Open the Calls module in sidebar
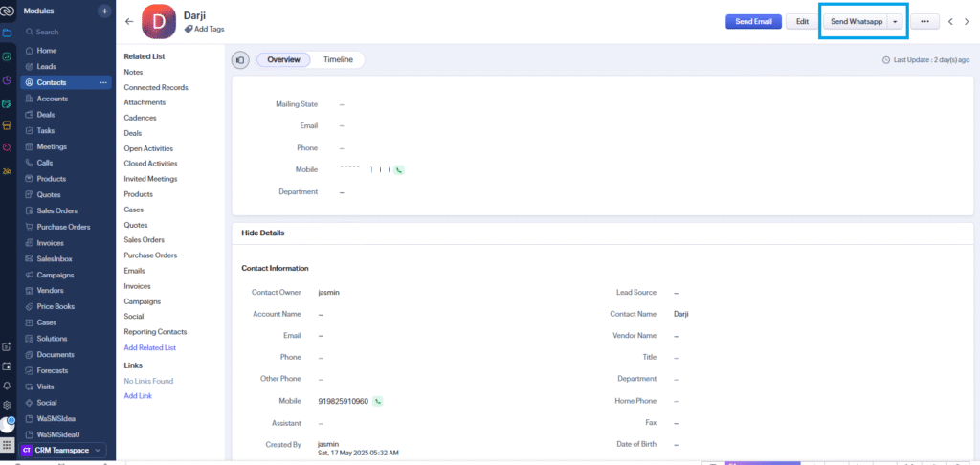The height and width of the screenshot is (465, 980). point(45,163)
